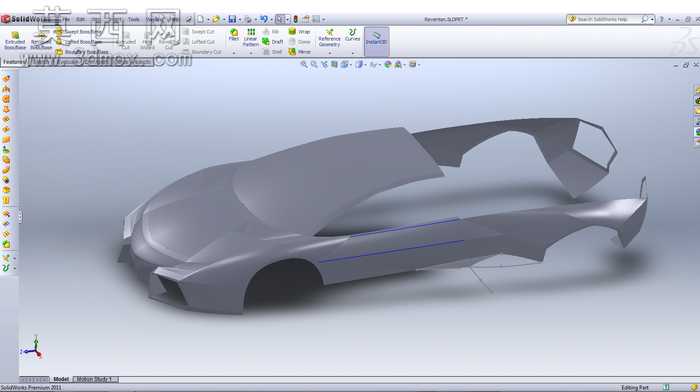The height and width of the screenshot is (392, 700).
Task: Open the Select tool dropdown arrow
Action: pyautogui.click(x=288, y=20)
